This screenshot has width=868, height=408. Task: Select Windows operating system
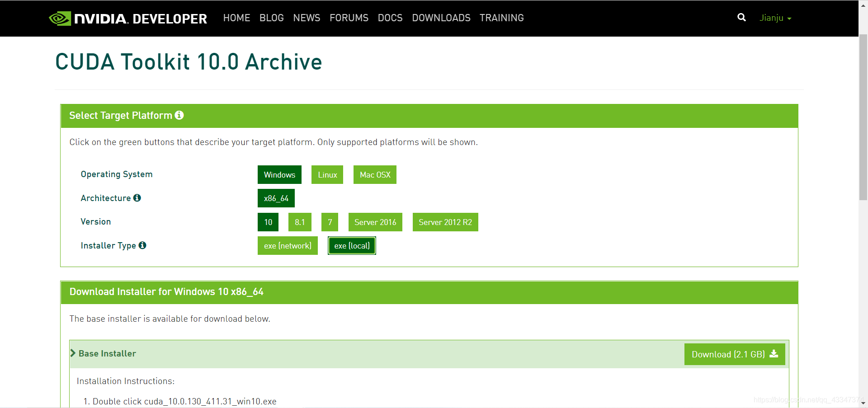point(279,175)
